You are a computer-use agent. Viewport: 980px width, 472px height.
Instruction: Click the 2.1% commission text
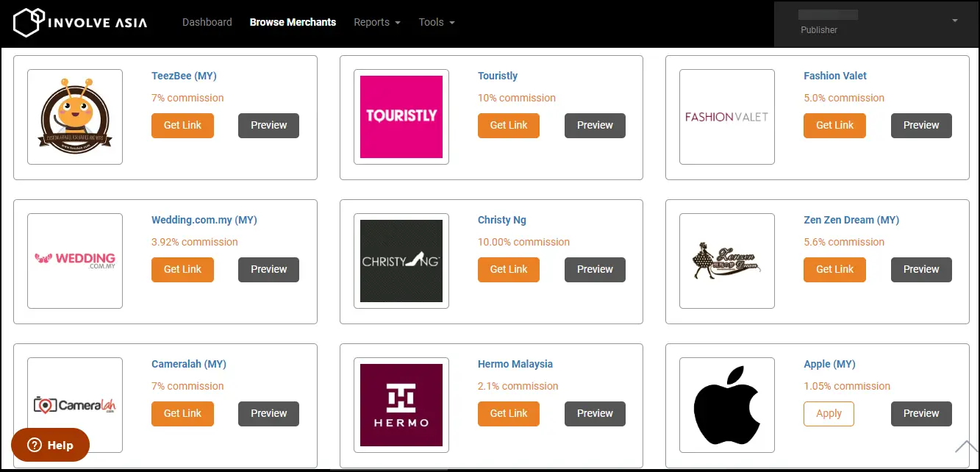(518, 386)
